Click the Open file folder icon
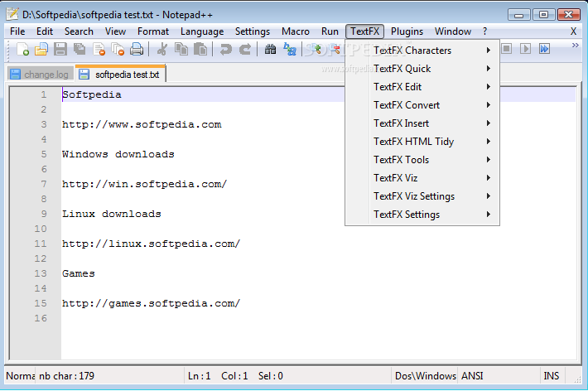The image size is (588, 391). tap(41, 49)
